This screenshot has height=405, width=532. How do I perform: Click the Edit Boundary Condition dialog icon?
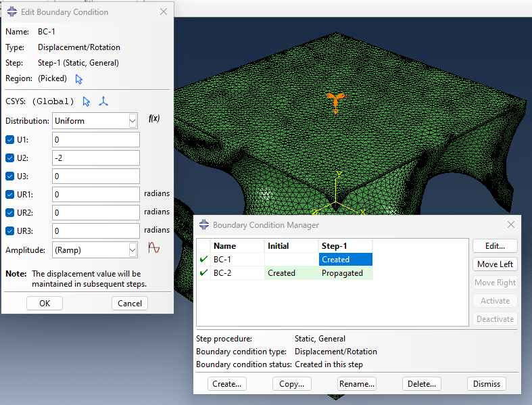click(x=12, y=11)
